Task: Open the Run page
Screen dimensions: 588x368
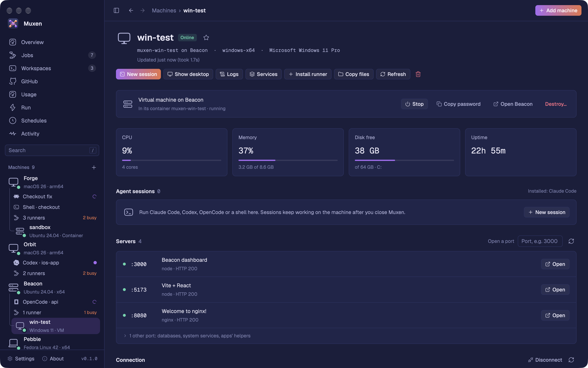Action: tap(52, 107)
